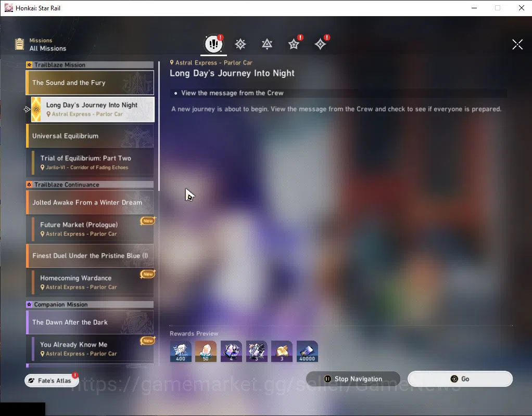Collapse The Dawn After the Dark group
532x416 pixels.
point(90,322)
